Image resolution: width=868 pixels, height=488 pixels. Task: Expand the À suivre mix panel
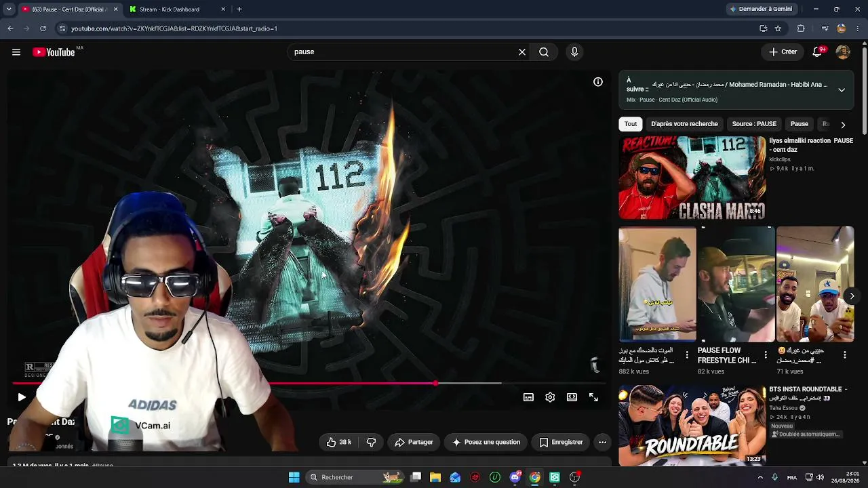click(x=842, y=90)
